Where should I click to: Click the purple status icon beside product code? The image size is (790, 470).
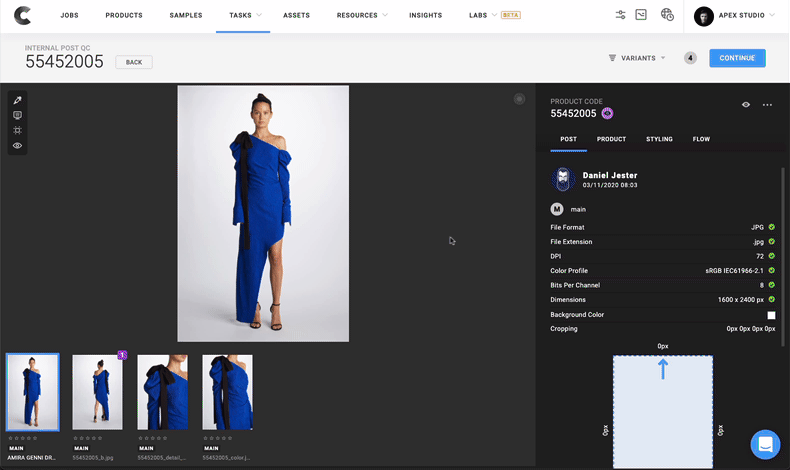point(607,113)
